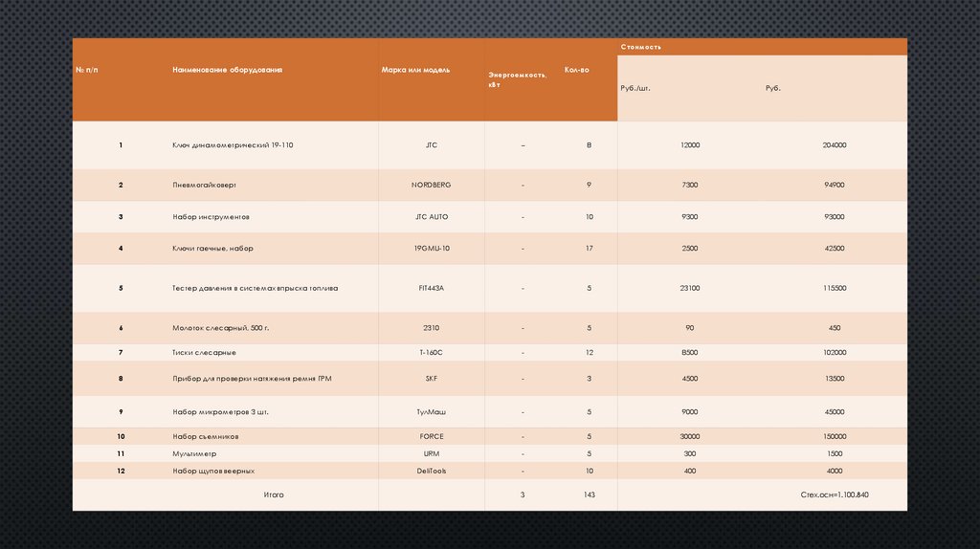The height and width of the screenshot is (549, 980).
Task: Click the unit price '9300'
Action: point(690,217)
